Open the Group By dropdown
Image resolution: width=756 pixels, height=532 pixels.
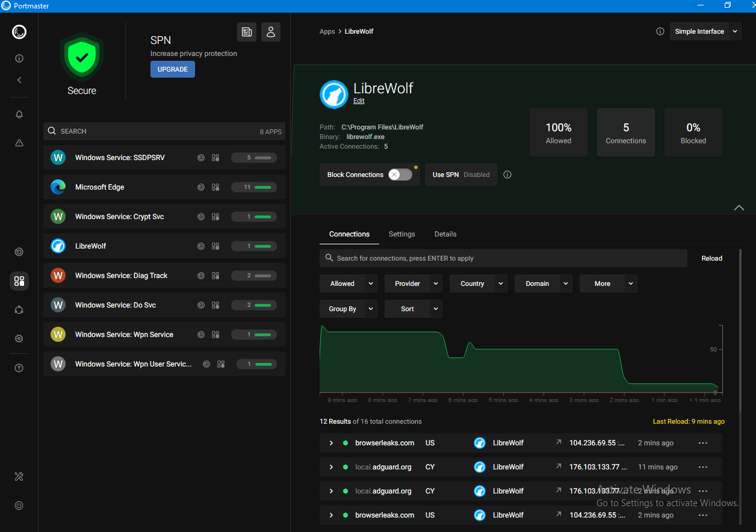point(349,309)
